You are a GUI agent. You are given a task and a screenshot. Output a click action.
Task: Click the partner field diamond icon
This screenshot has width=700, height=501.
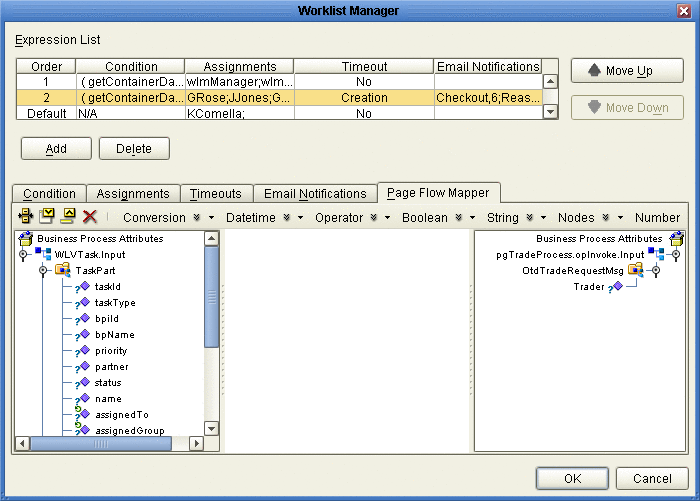(x=83, y=367)
